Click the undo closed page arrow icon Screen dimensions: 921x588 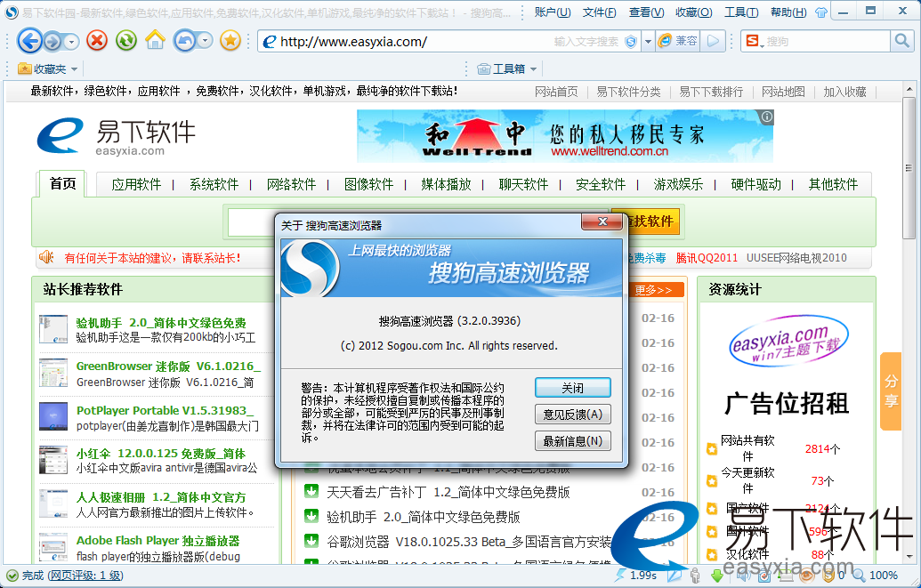coord(184,41)
